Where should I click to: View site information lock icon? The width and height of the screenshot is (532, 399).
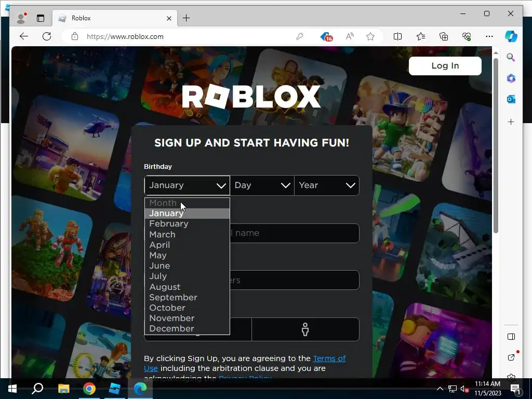(x=75, y=36)
